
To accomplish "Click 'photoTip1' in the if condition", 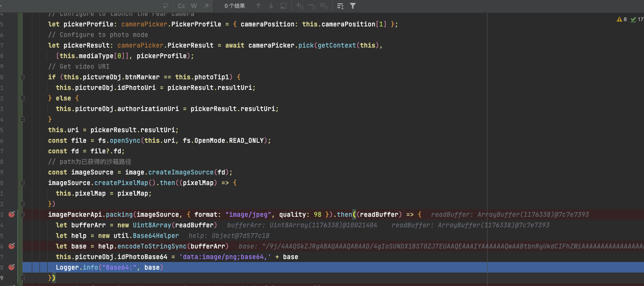I will (212, 77).
